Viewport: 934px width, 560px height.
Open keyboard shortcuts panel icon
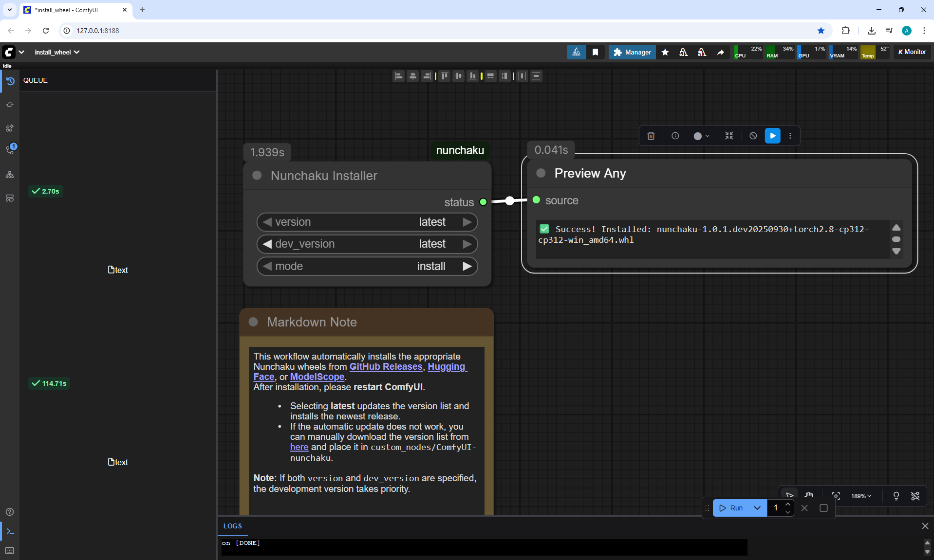10,551
